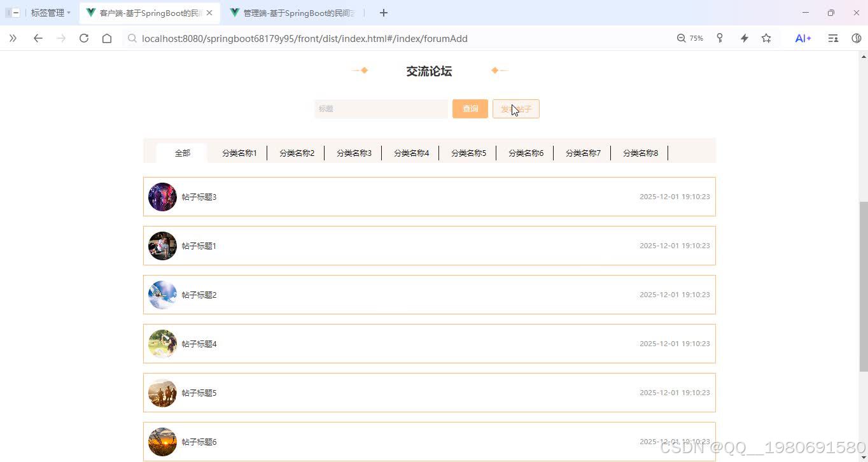
Task: Go to the browser home page
Action: tap(107, 38)
